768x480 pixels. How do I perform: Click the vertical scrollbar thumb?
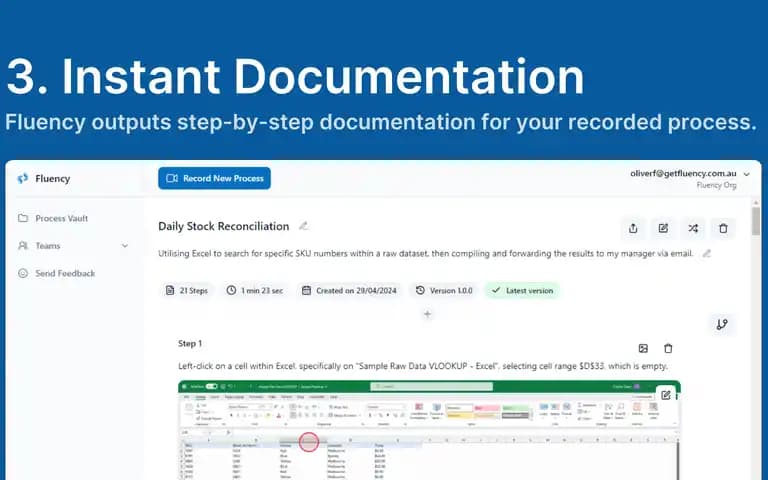pyautogui.click(x=756, y=221)
